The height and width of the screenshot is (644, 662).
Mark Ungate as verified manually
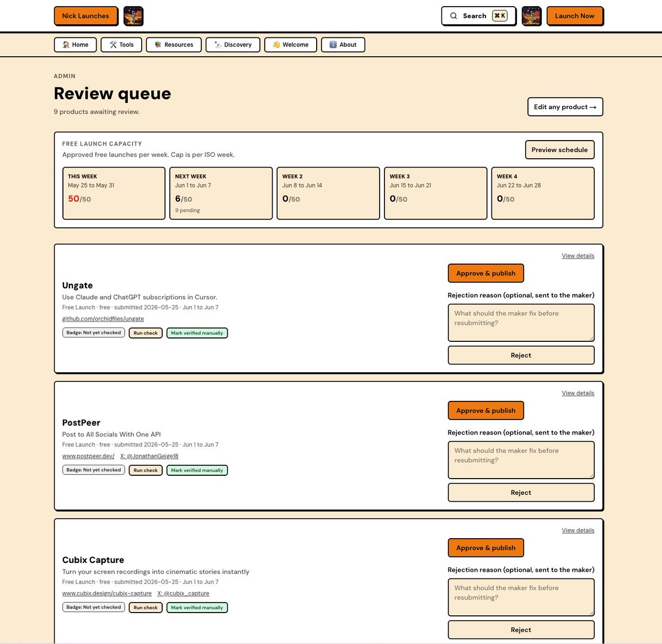(197, 333)
